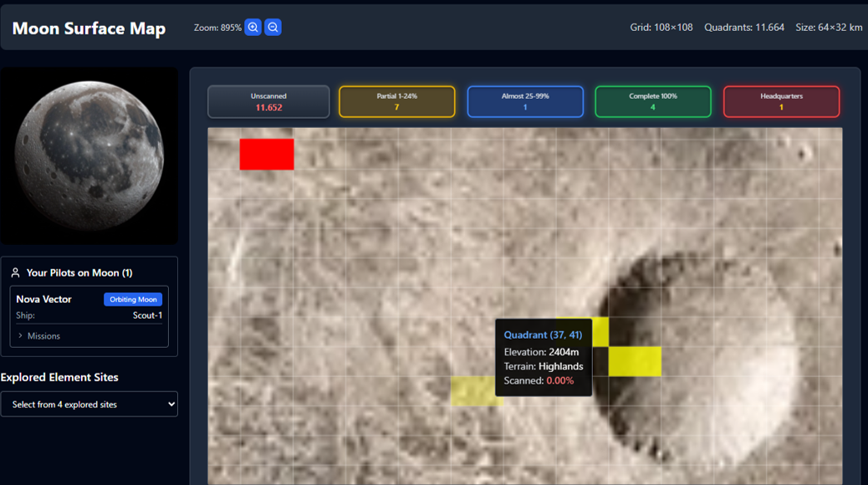The image size is (868, 485).
Task: Click the zoom out magnifier icon
Action: click(273, 28)
